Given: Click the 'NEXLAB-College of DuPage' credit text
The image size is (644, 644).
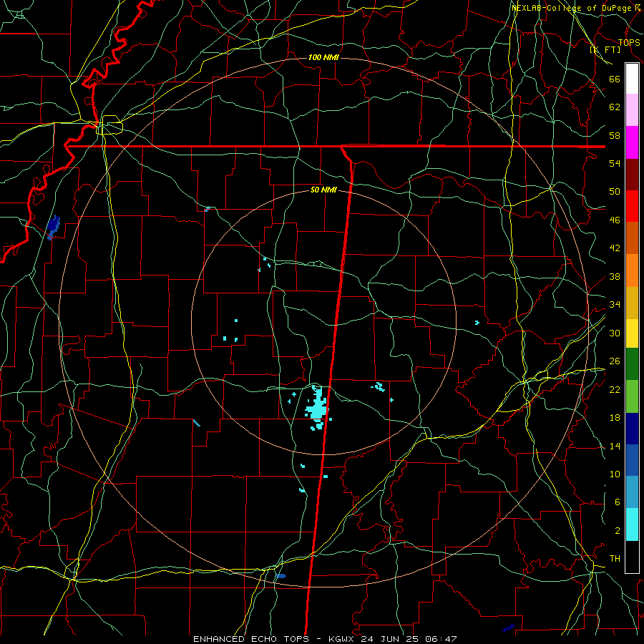Looking at the screenshot, I should pyautogui.click(x=572, y=8).
